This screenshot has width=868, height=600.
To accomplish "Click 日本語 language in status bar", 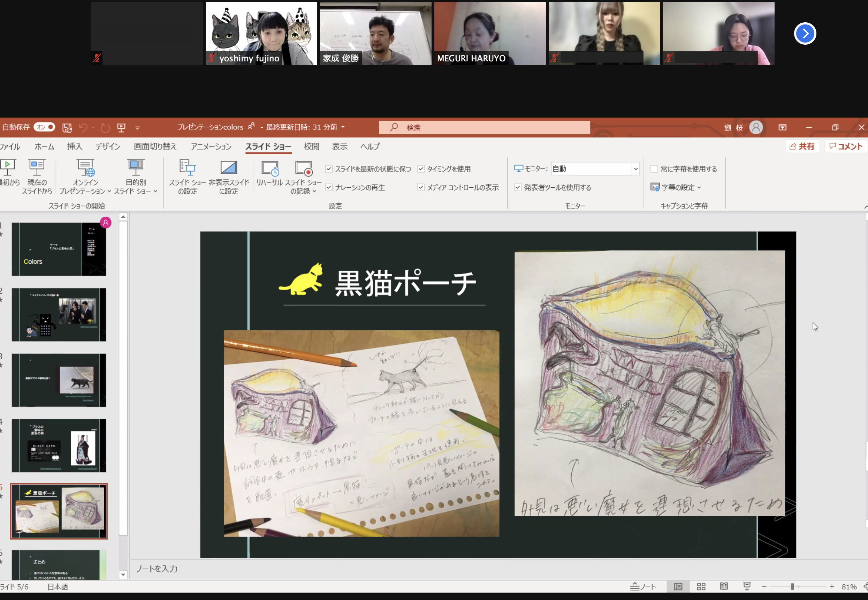I will (58, 587).
